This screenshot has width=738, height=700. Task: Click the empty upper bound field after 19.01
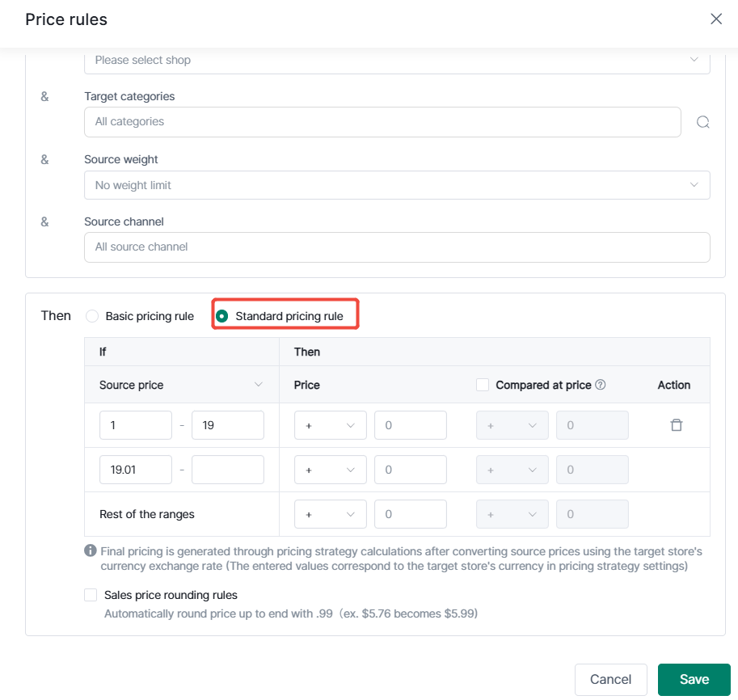[228, 470]
